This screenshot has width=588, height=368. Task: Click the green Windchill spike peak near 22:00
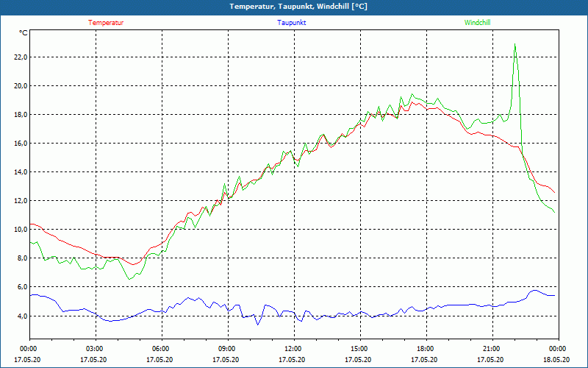tap(515, 44)
